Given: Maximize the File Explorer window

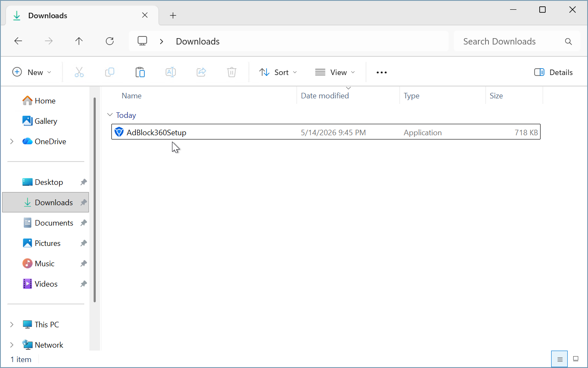Looking at the screenshot, I should point(542,10).
